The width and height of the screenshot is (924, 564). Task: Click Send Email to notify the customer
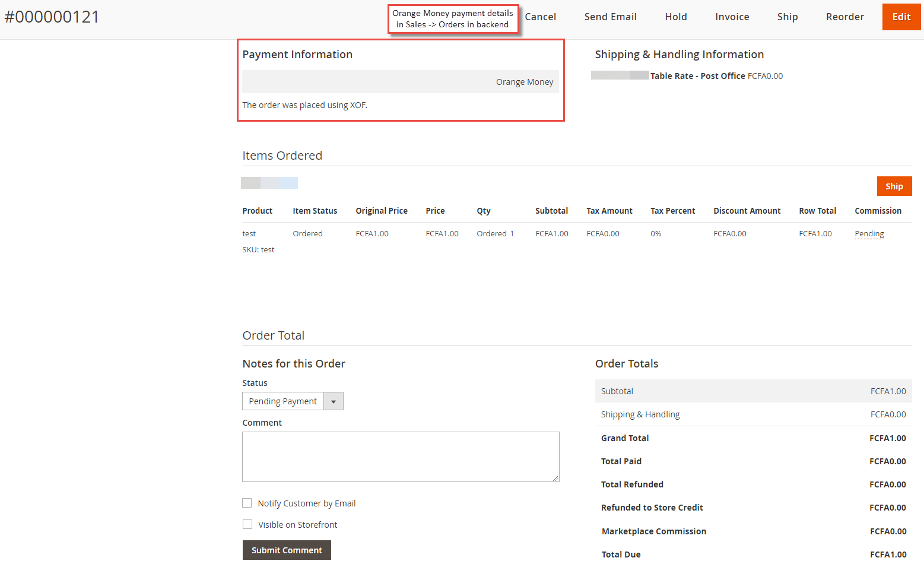[x=610, y=17]
